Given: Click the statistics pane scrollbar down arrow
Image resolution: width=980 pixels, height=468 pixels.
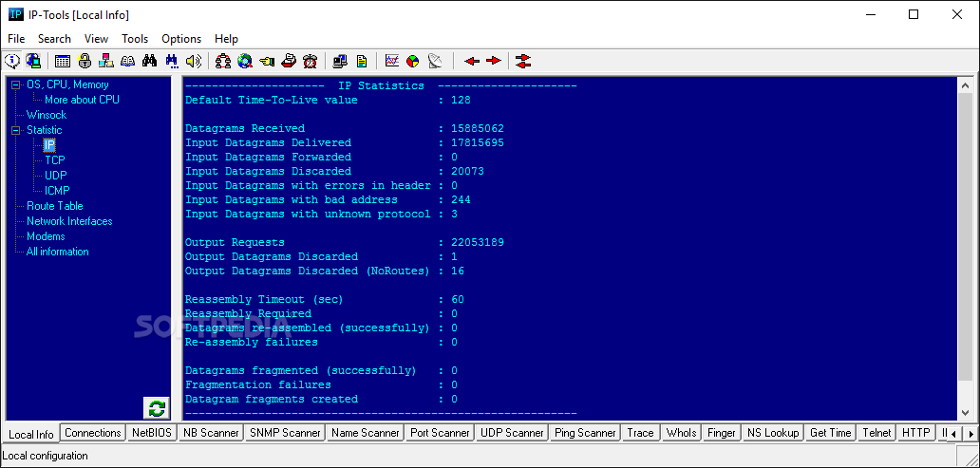Looking at the screenshot, I should click(x=966, y=412).
